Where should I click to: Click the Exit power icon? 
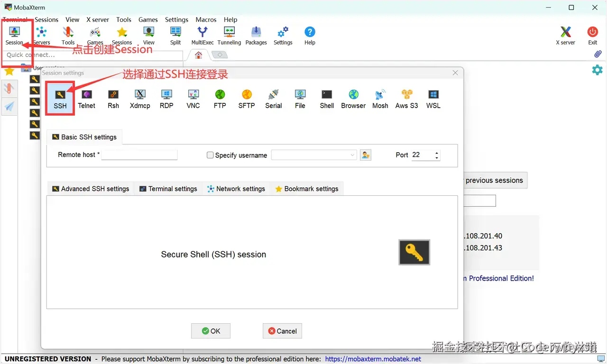pos(593,36)
